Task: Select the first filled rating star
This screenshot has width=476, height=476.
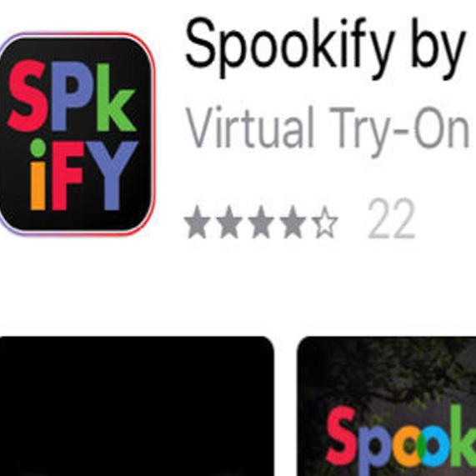Action: [198, 222]
